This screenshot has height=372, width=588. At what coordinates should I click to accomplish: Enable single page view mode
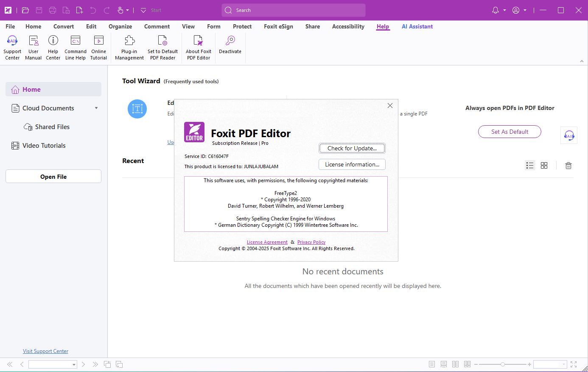(432, 364)
